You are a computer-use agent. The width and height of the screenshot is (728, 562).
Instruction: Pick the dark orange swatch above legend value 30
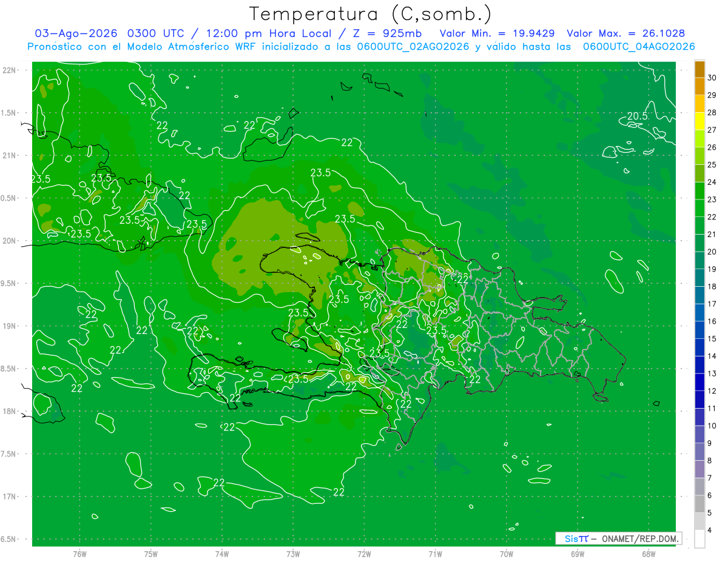pos(699,69)
